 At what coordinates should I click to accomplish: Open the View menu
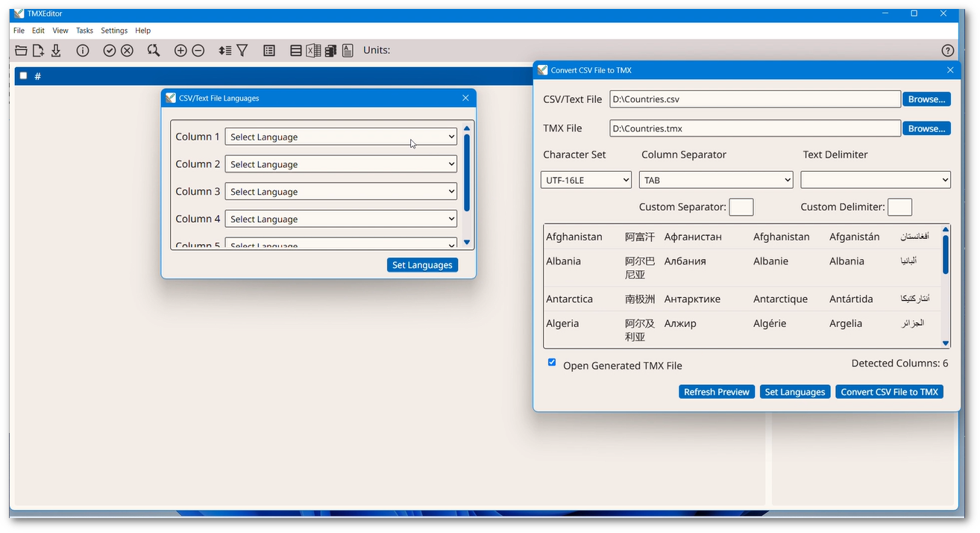pyautogui.click(x=60, y=31)
